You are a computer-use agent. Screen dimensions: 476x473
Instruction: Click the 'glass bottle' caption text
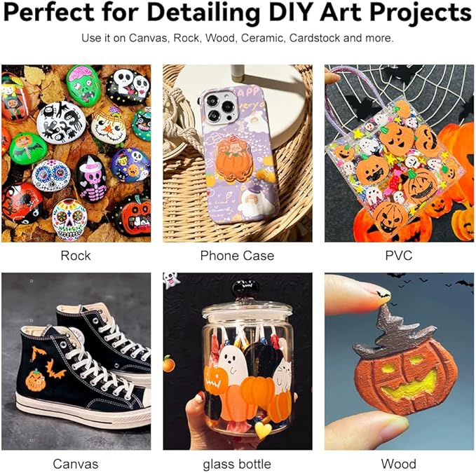point(237,464)
